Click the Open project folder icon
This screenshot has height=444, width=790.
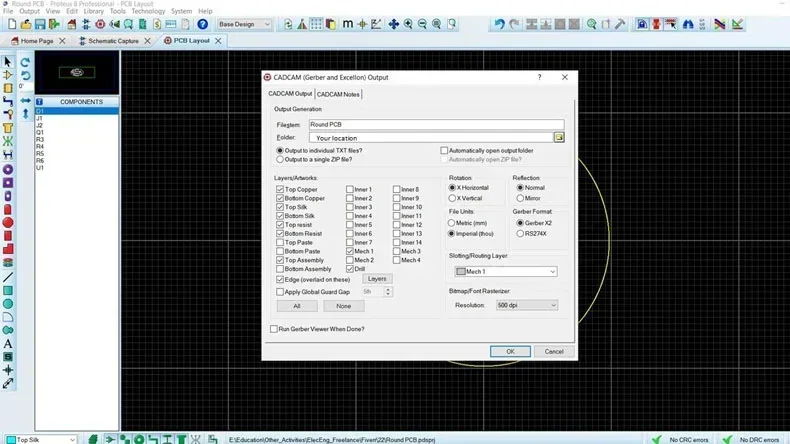tap(25, 24)
